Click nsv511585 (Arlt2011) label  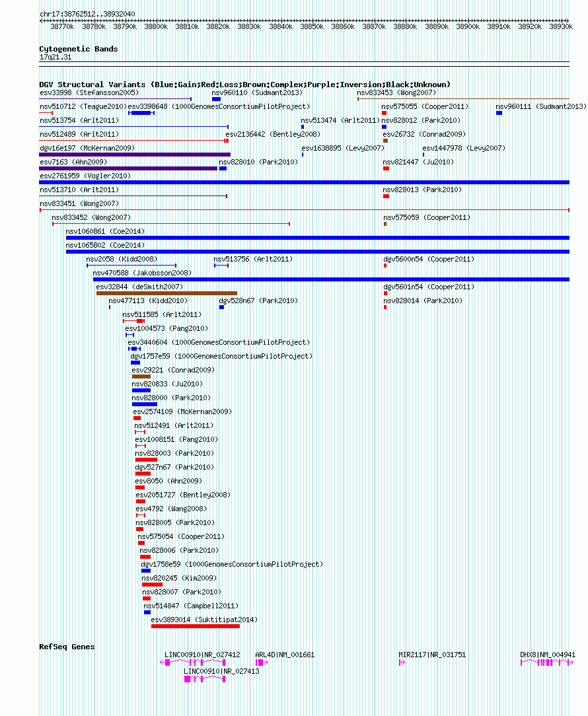point(162,314)
